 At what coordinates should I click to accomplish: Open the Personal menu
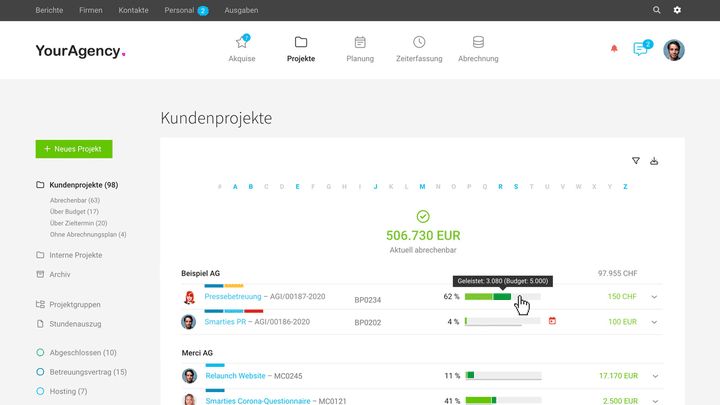[179, 10]
